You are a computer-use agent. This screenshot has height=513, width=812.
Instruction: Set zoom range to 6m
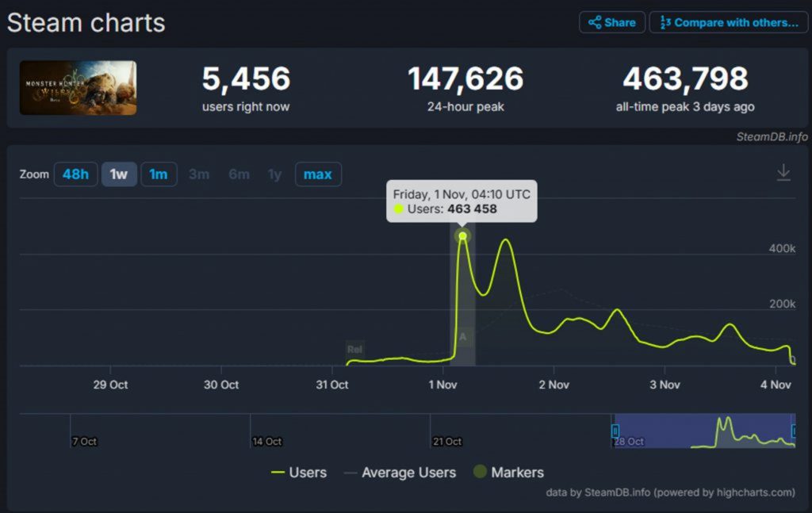(x=239, y=174)
